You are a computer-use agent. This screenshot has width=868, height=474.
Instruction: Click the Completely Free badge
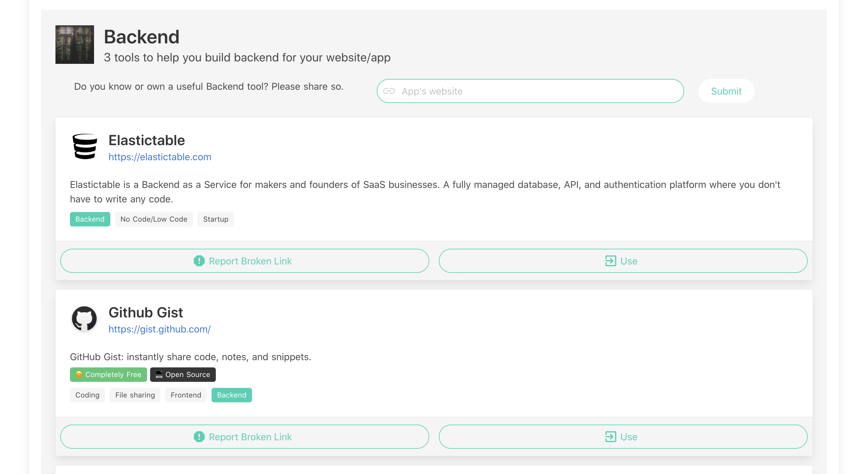click(x=108, y=374)
